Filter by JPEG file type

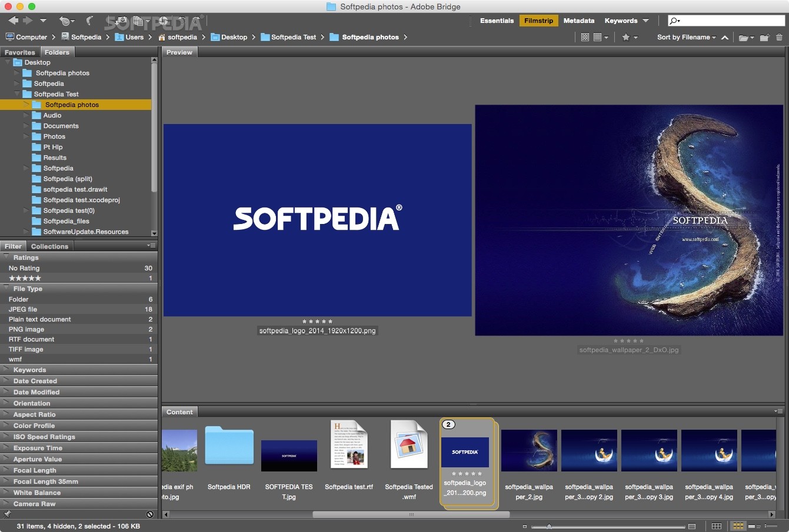click(x=79, y=309)
